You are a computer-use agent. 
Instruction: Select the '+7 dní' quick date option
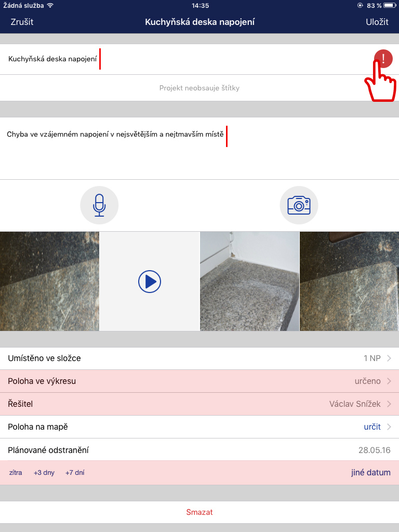pyautogui.click(x=75, y=472)
